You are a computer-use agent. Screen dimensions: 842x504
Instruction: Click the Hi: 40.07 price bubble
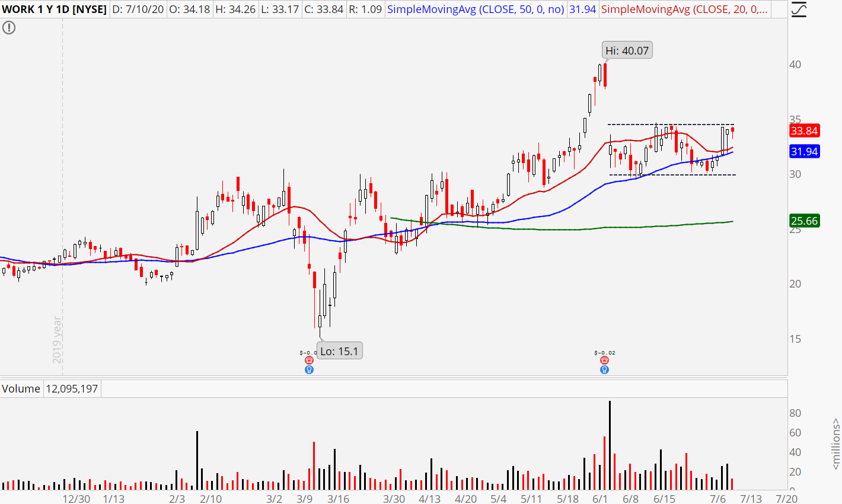pyautogui.click(x=627, y=51)
